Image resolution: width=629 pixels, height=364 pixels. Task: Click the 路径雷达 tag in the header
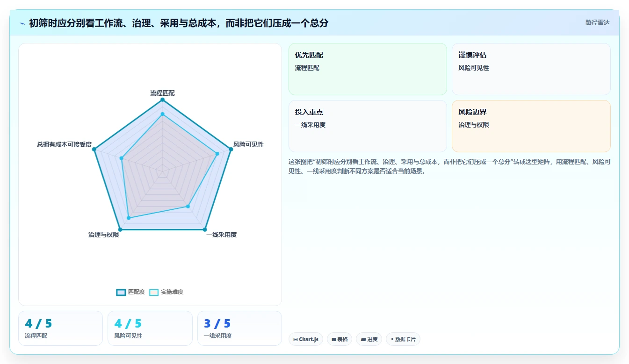[x=597, y=22]
